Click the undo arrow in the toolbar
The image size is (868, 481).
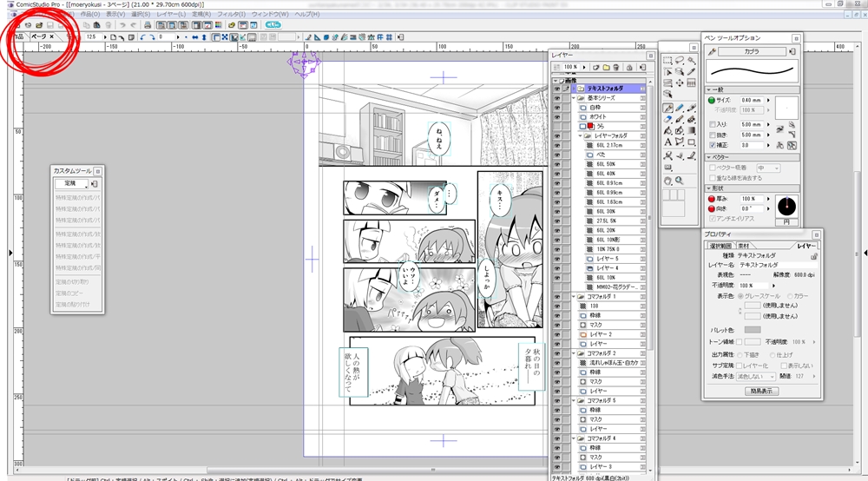coord(122,25)
